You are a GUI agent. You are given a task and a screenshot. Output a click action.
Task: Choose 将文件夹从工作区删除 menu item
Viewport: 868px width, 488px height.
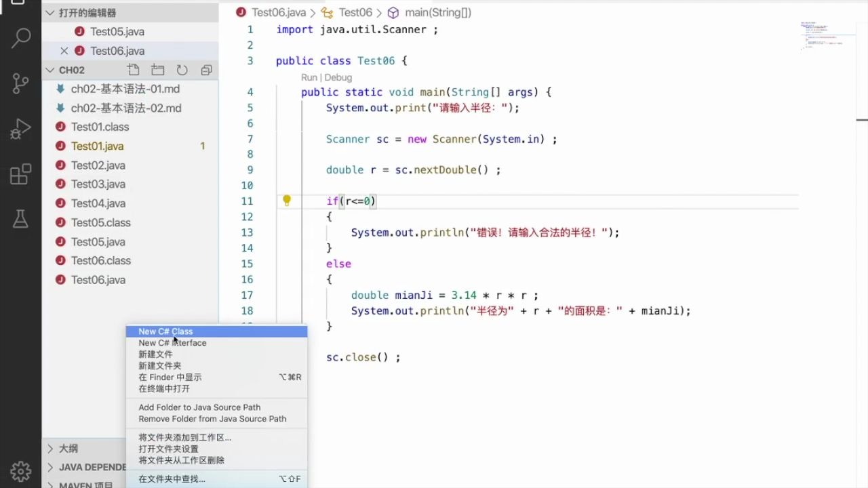click(216, 461)
